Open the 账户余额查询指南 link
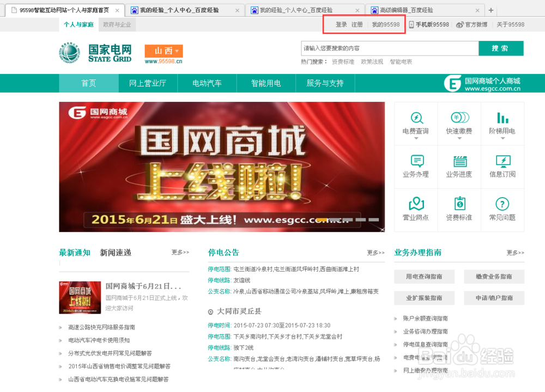Viewport: 545px width, 392px height. tap(426, 318)
